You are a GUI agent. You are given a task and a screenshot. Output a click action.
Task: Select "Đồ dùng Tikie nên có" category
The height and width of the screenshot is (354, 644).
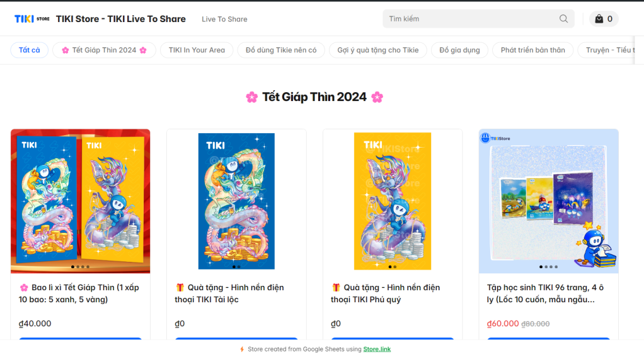coord(281,50)
